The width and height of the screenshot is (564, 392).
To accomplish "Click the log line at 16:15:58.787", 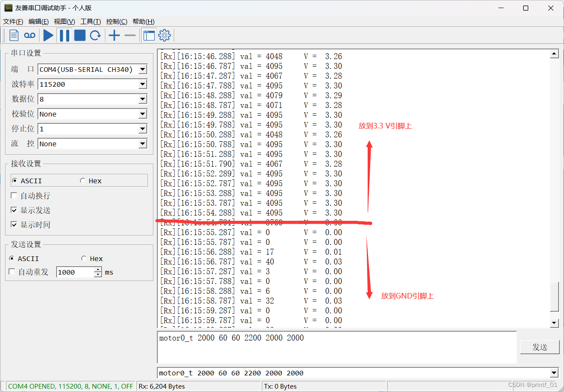I will tap(251, 301).
